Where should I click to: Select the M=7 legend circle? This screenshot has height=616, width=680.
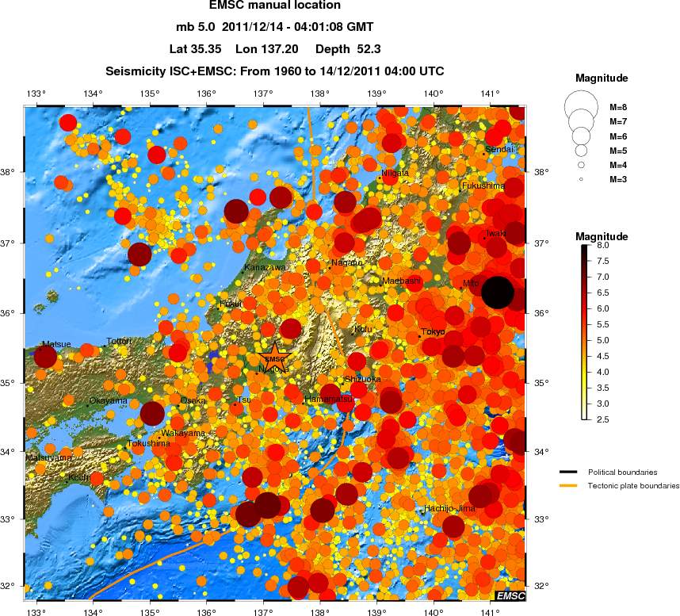pyautogui.click(x=581, y=121)
